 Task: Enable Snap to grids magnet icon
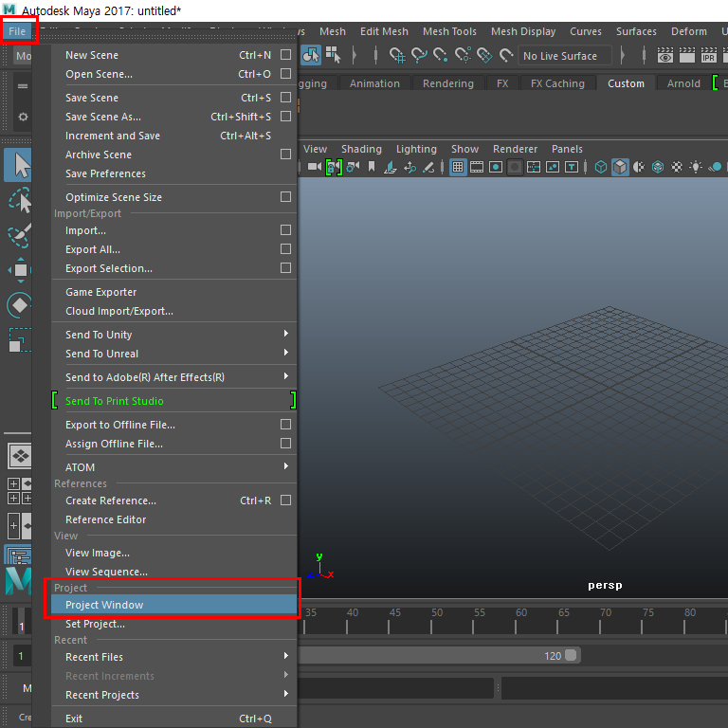(x=397, y=55)
